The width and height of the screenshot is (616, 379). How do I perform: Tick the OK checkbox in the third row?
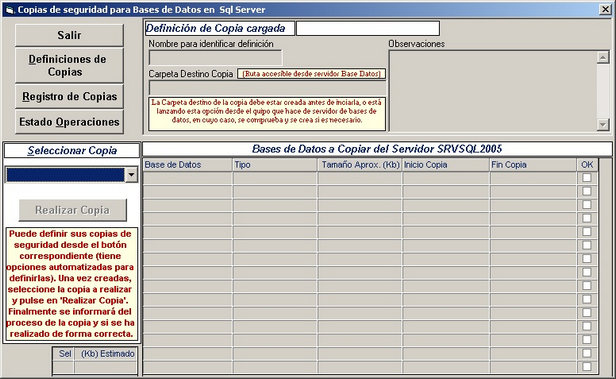coord(587,205)
